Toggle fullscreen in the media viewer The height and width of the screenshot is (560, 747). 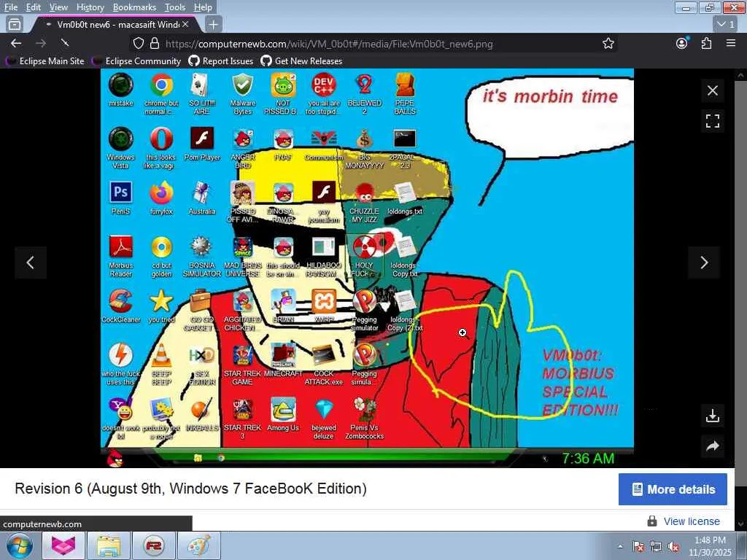[713, 121]
